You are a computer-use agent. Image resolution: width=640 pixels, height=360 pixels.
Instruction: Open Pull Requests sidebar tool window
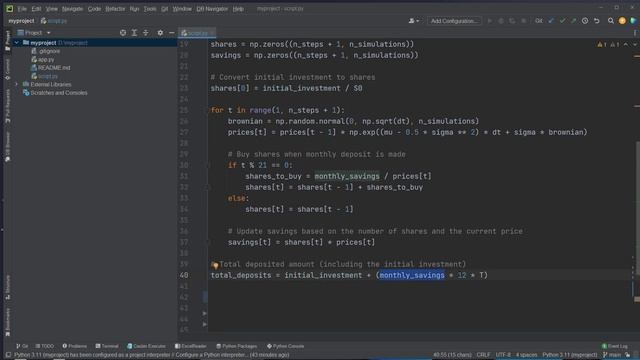click(x=7, y=106)
